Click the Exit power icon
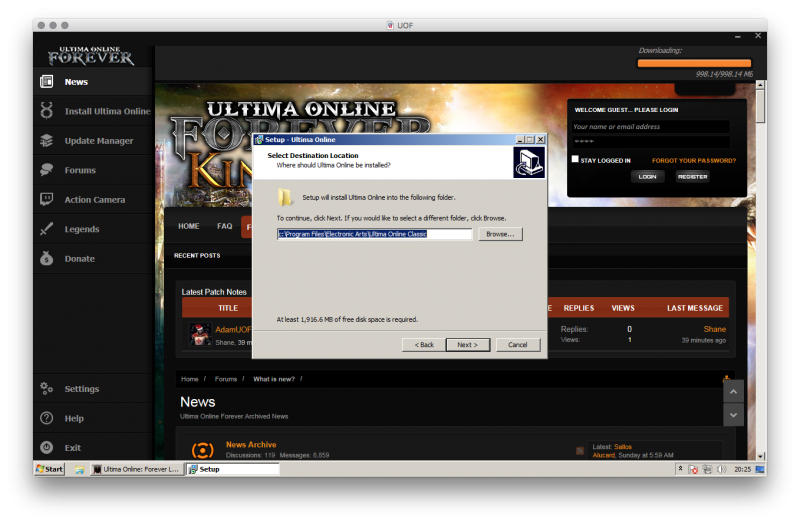Screen dimensions: 800x524 46,447
